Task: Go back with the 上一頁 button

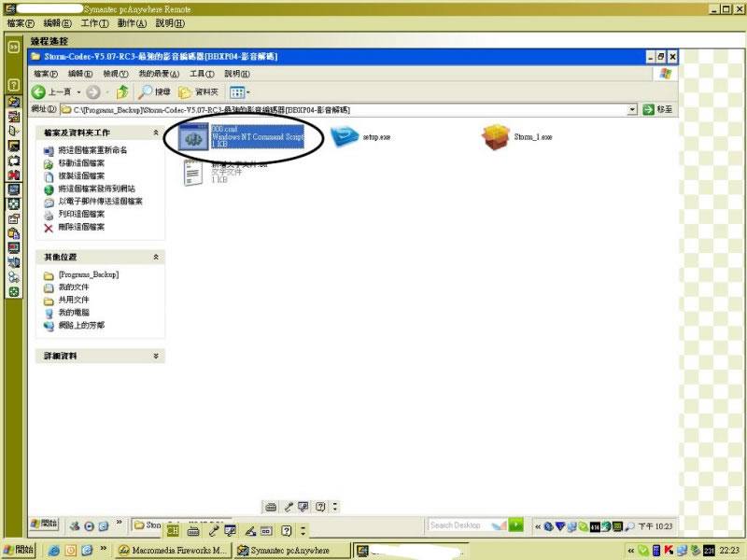Action: click(x=51, y=91)
